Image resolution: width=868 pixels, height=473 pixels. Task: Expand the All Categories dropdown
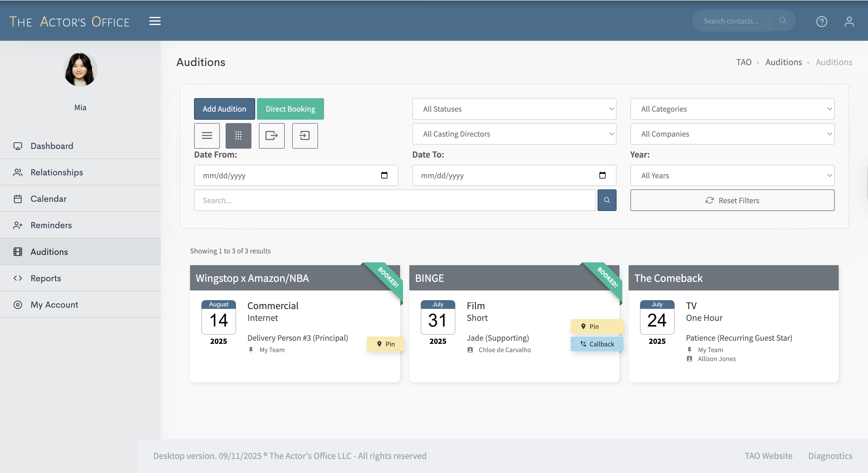pos(732,109)
